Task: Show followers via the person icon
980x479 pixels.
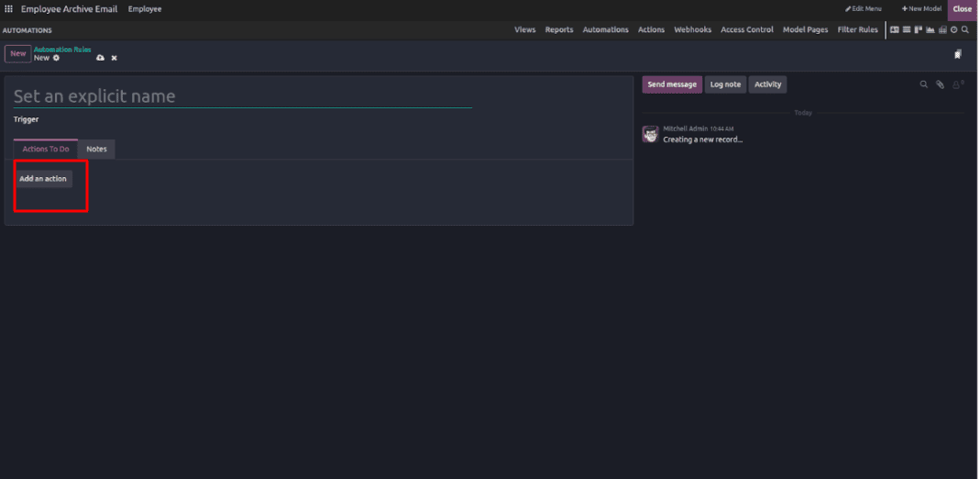Action: [x=957, y=84]
